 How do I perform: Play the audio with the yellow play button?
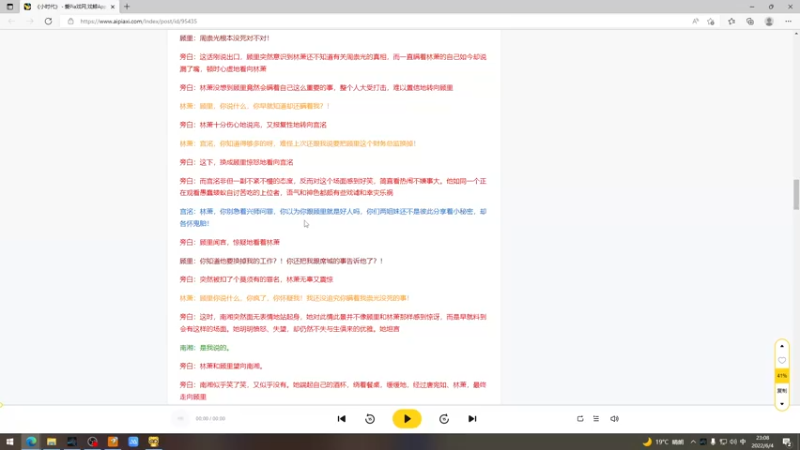pos(407,419)
